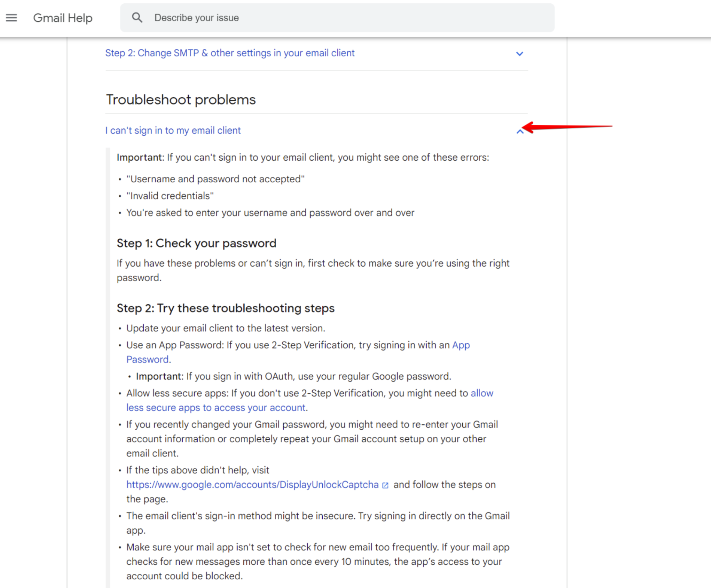The width and height of the screenshot is (712, 588).
Task: Click the 'allow' link at line end
Action: [x=482, y=393]
